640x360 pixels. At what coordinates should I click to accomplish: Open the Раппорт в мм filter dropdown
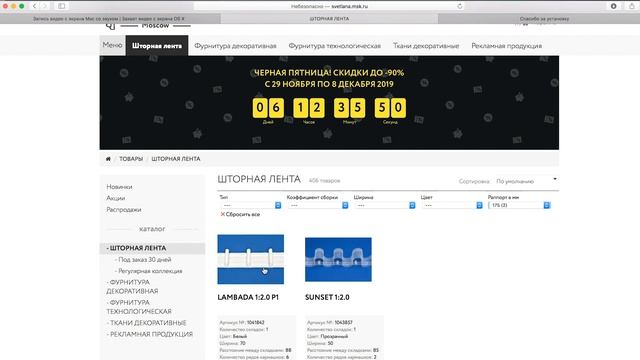[x=519, y=205]
